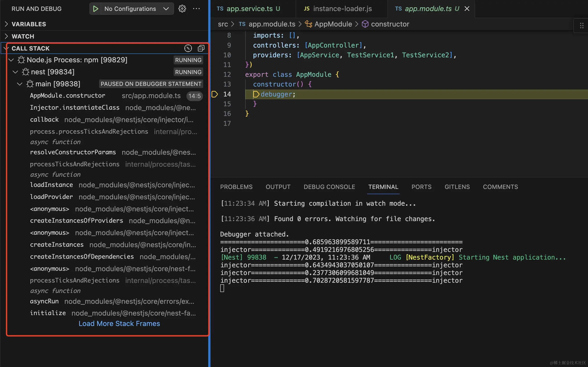Click debugger statement on line 14
The width and height of the screenshot is (588, 367).
tap(278, 94)
